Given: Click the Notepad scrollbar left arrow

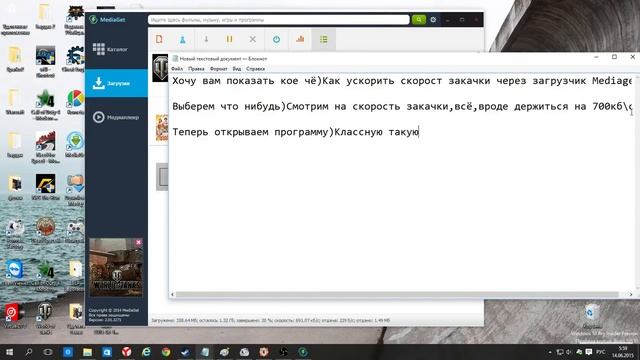Looking at the screenshot, I should pos(172,294).
